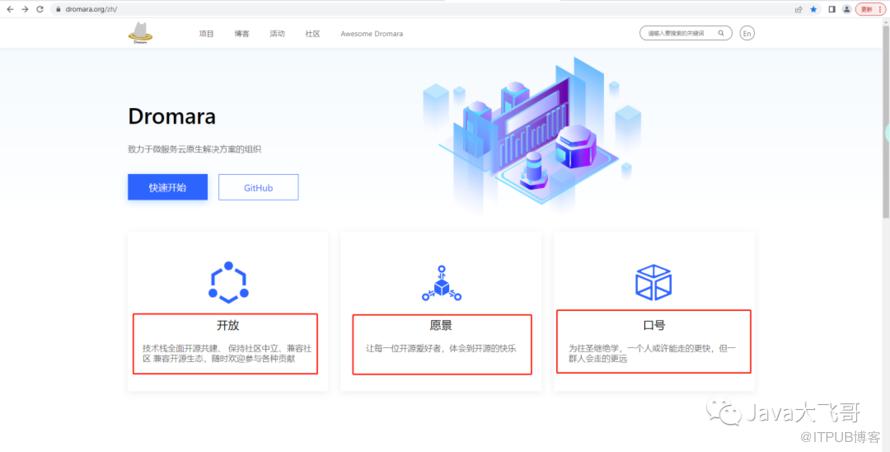Click the 开放 card title
The width and height of the screenshot is (890, 452).
pyautogui.click(x=228, y=325)
